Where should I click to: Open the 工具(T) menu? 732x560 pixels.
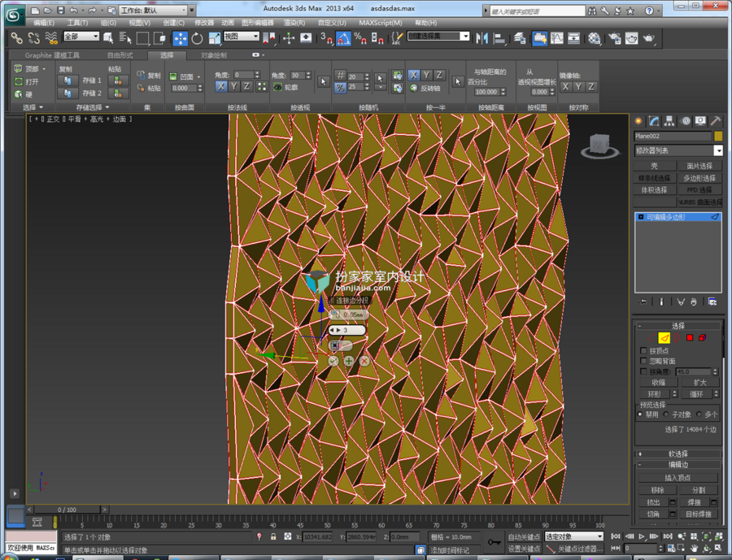pyautogui.click(x=77, y=23)
